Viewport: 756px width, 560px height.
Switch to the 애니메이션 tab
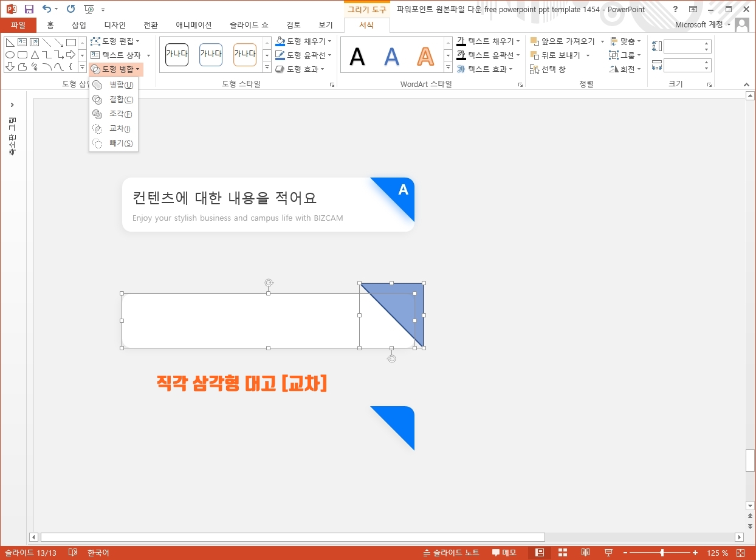194,25
